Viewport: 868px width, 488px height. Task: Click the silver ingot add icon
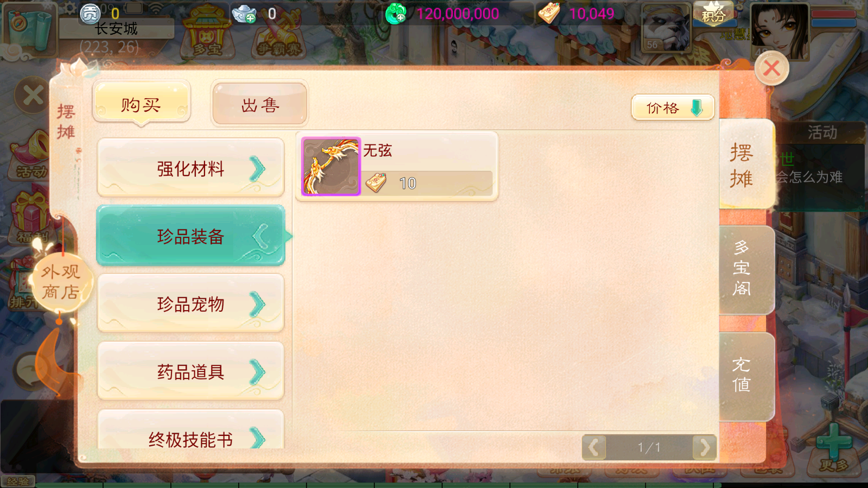244,14
